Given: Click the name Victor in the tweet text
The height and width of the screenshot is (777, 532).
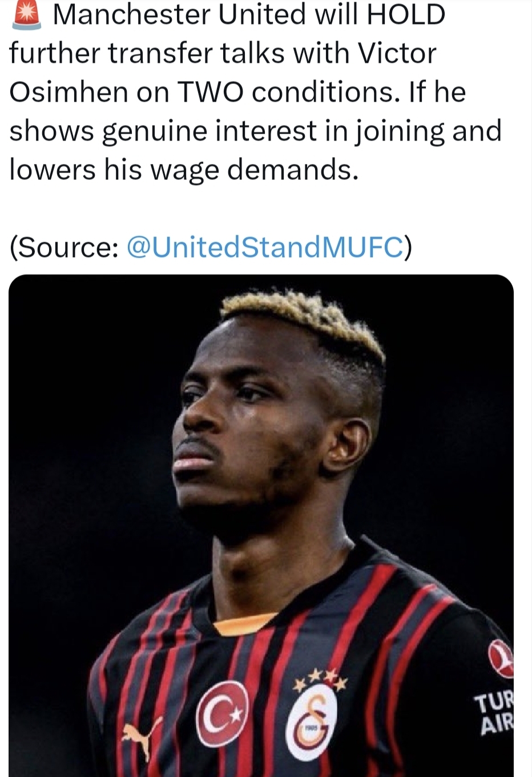Looking at the screenshot, I should pyautogui.click(x=397, y=54).
